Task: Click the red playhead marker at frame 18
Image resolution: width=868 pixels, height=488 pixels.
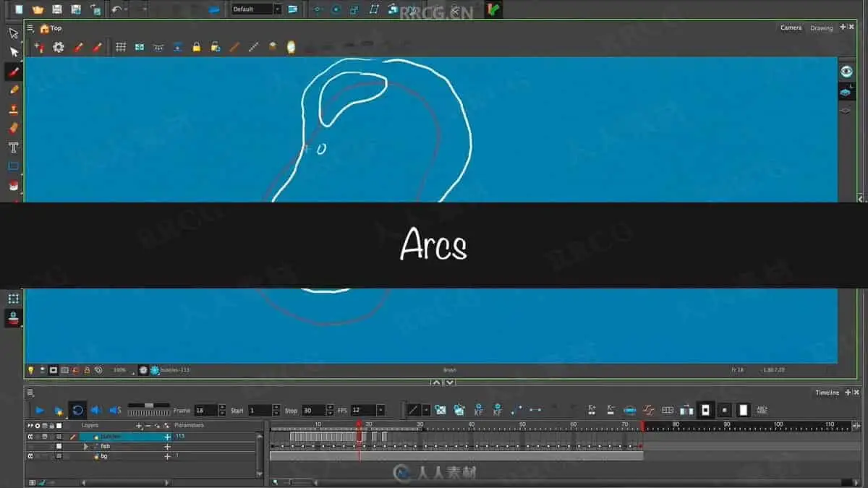Action: [x=359, y=426]
